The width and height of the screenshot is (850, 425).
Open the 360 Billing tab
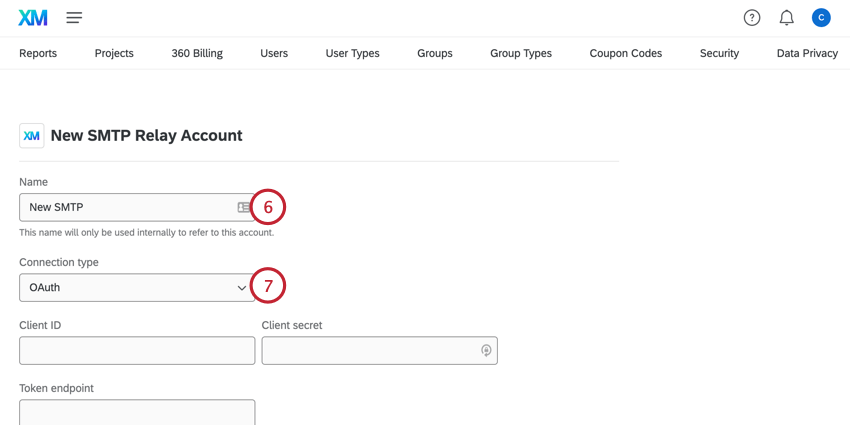coord(197,53)
